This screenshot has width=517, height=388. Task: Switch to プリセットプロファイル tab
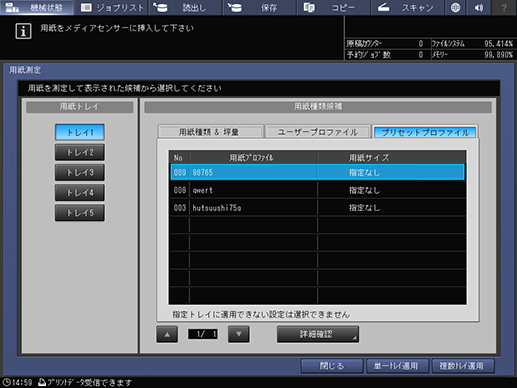(425, 132)
